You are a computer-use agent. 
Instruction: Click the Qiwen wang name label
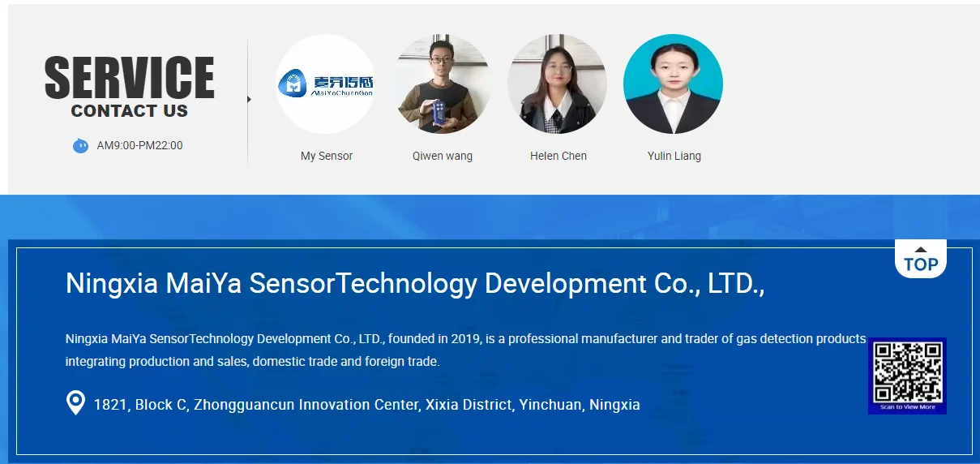pyautogui.click(x=443, y=156)
